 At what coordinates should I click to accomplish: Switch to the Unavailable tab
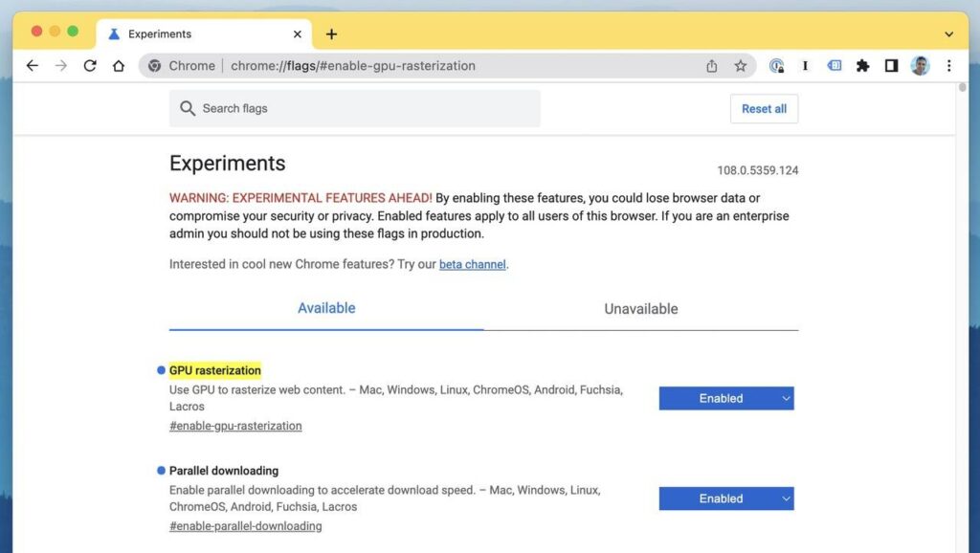click(x=640, y=309)
